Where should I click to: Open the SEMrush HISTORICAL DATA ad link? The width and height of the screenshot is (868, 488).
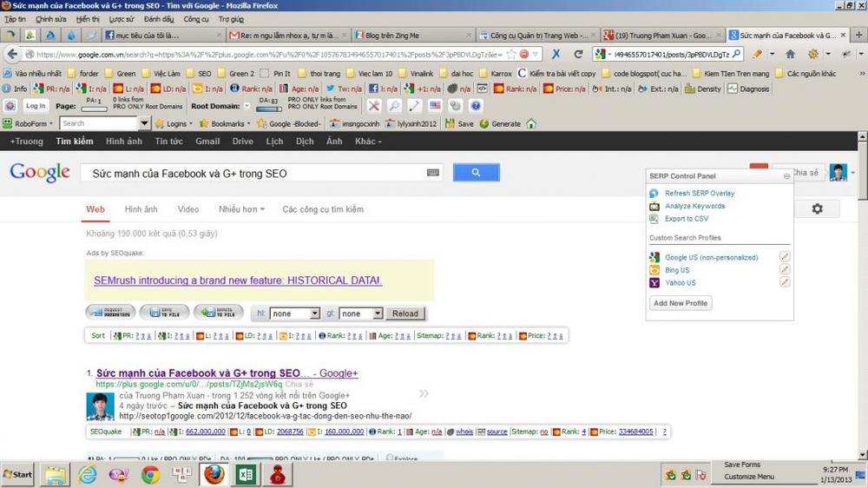[238, 280]
